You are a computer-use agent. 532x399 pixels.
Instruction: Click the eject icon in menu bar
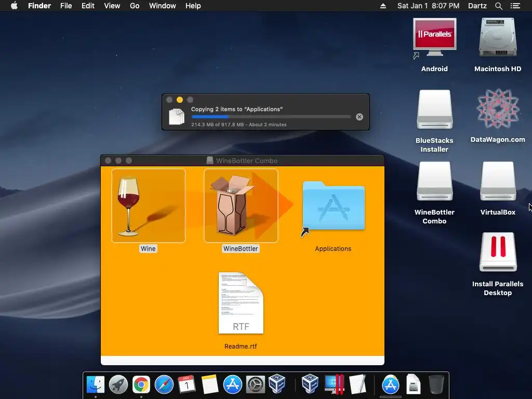point(383,6)
